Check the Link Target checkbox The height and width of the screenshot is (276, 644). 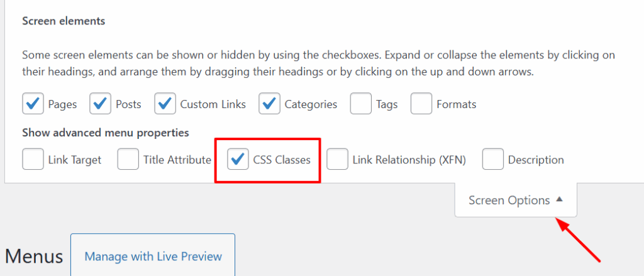[33, 160]
